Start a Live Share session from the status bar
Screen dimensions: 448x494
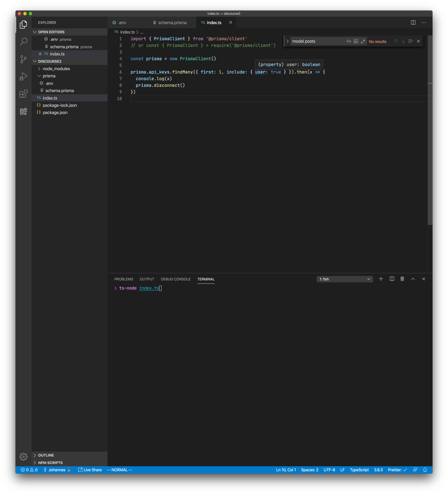point(90,470)
